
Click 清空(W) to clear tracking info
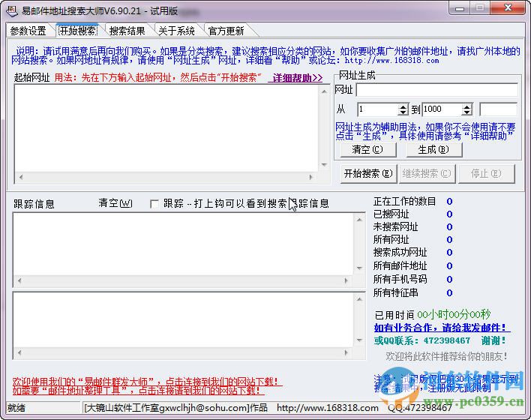point(115,203)
